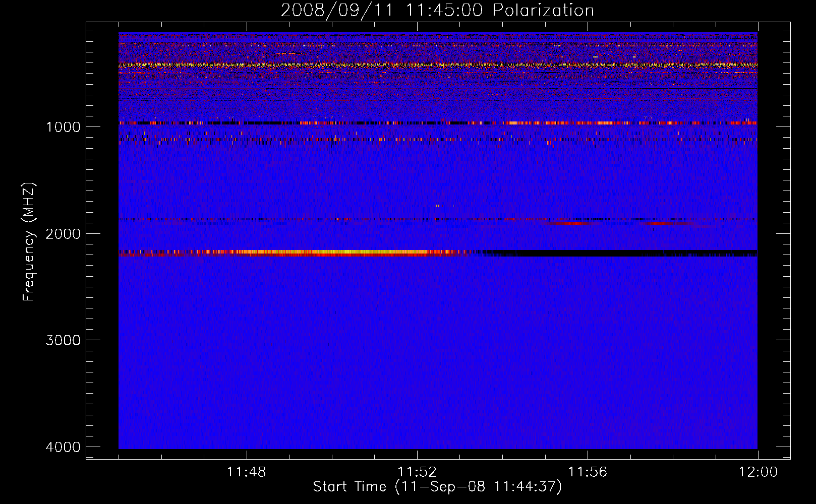Screen dimensions: 816x504
Task: Click the black band segment near 2200 MHz
Action: coord(618,253)
